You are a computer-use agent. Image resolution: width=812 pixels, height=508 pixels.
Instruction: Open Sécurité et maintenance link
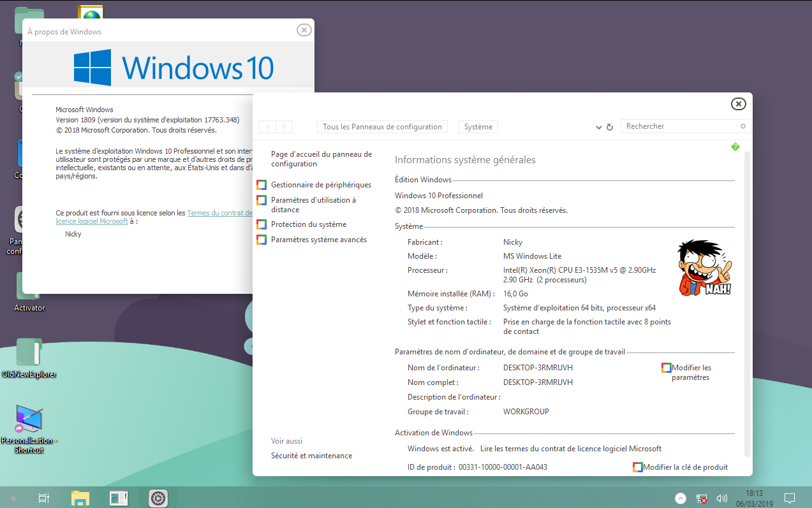point(311,456)
